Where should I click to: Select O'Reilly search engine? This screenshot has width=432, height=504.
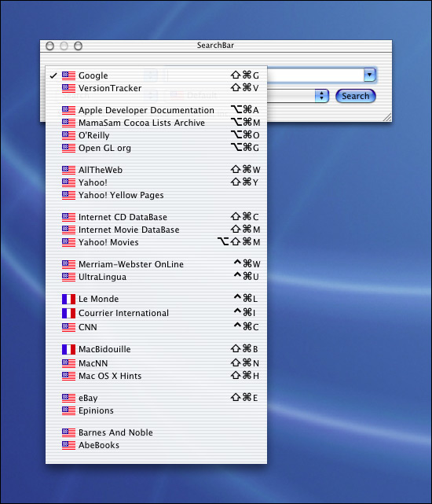(x=156, y=135)
